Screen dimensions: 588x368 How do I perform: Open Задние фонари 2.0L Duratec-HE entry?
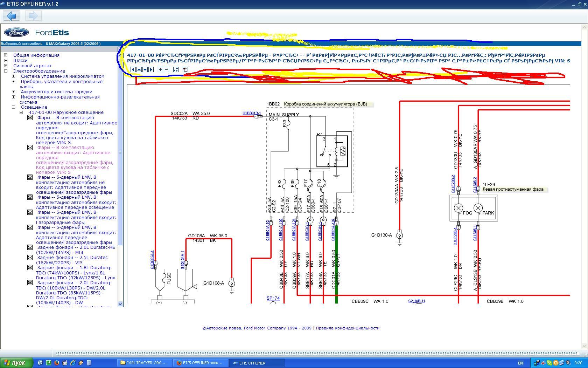click(x=76, y=250)
